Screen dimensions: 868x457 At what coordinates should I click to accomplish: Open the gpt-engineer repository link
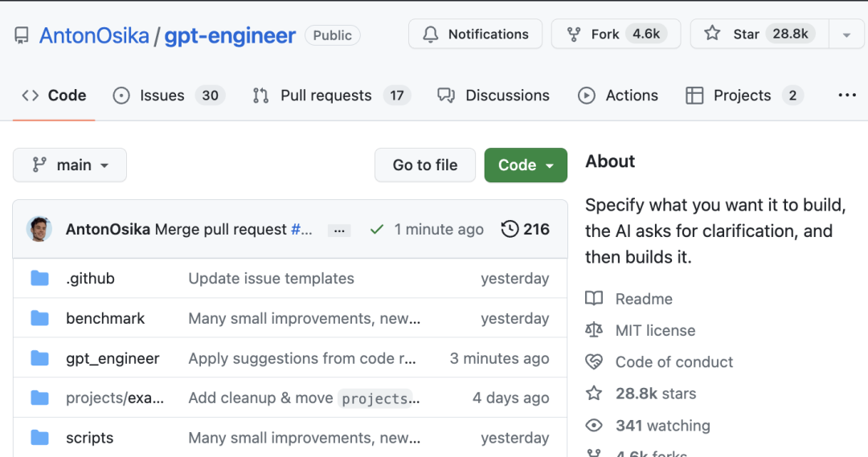pyautogui.click(x=231, y=35)
